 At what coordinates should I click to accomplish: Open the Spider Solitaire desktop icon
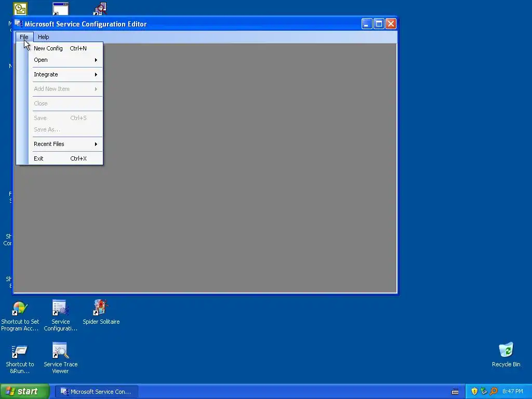click(x=101, y=312)
